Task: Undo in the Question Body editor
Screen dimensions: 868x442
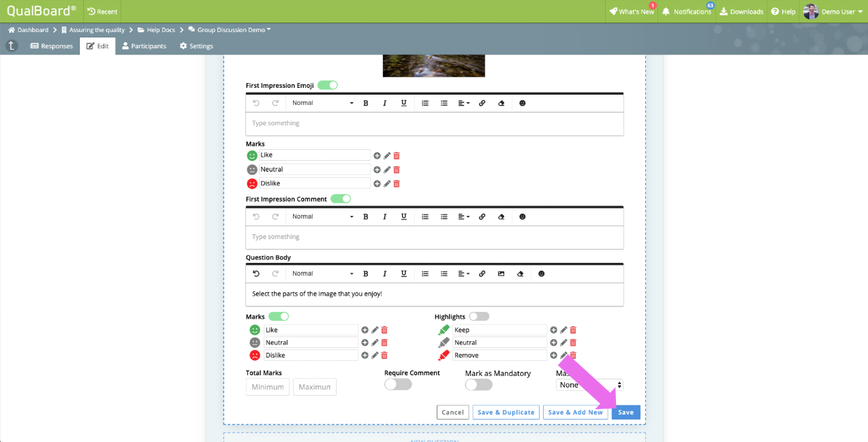Action: point(256,274)
